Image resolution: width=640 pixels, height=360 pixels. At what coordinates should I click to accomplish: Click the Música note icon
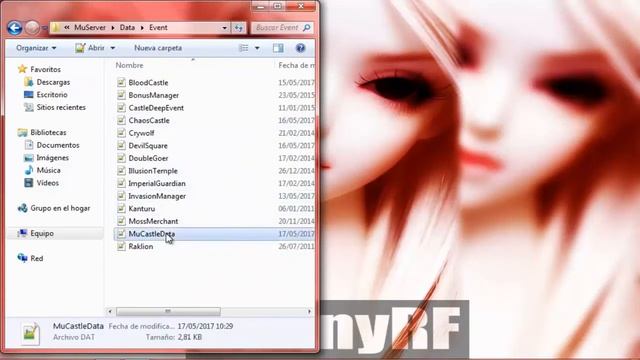[x=28, y=170]
